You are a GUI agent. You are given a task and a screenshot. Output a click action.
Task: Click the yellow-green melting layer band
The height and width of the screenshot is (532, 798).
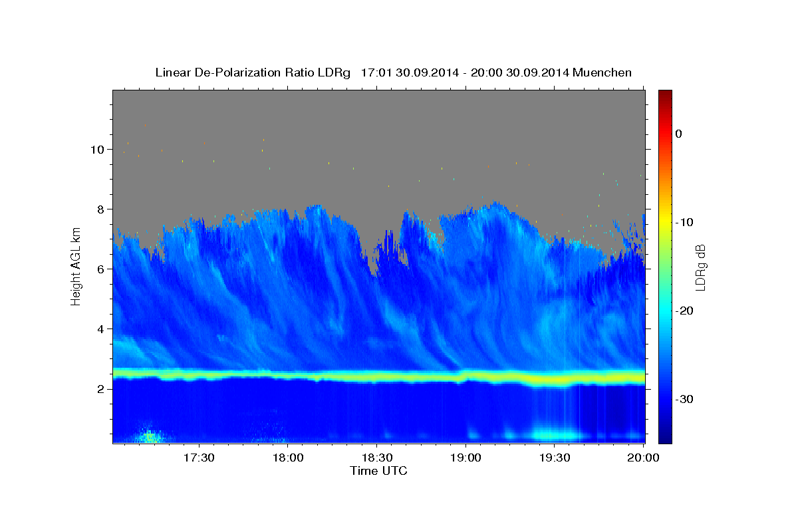pyautogui.click(x=379, y=376)
